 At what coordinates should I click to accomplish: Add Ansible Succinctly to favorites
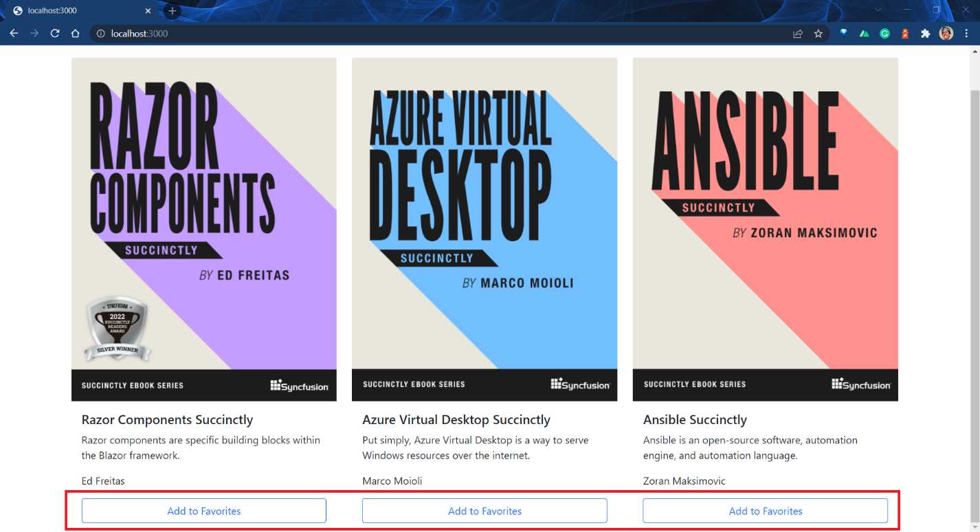pos(765,511)
